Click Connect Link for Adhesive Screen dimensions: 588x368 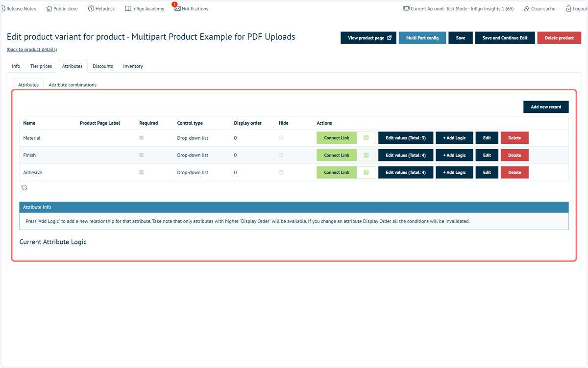[x=337, y=172]
